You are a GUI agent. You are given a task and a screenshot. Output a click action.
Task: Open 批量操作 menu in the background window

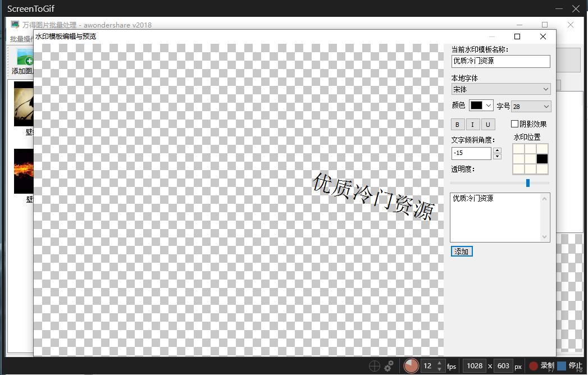pyautogui.click(x=21, y=39)
